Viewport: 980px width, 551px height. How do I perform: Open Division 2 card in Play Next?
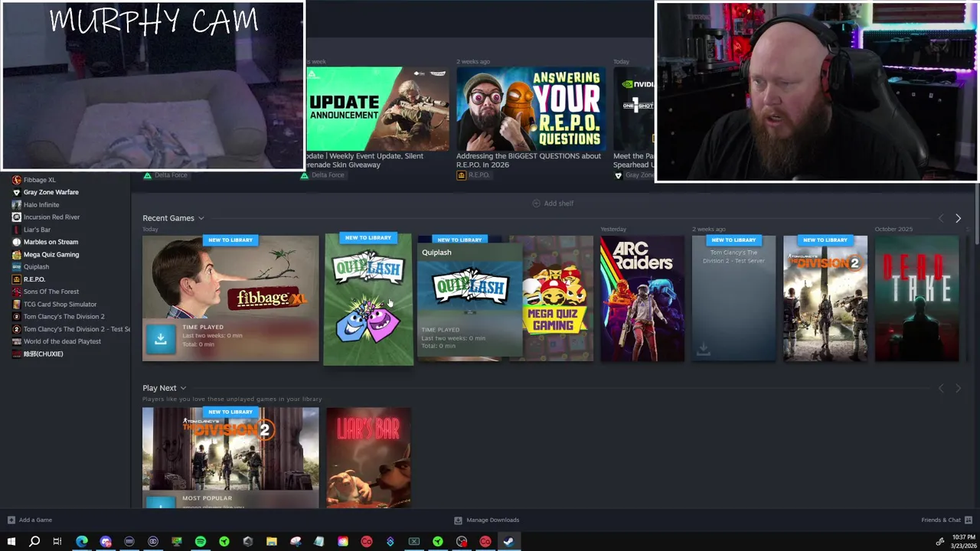coord(230,458)
